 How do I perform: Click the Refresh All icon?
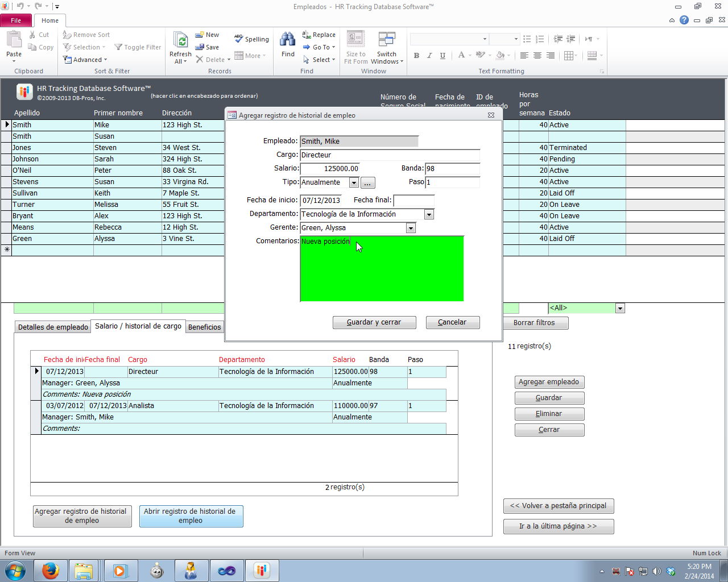coord(181,40)
